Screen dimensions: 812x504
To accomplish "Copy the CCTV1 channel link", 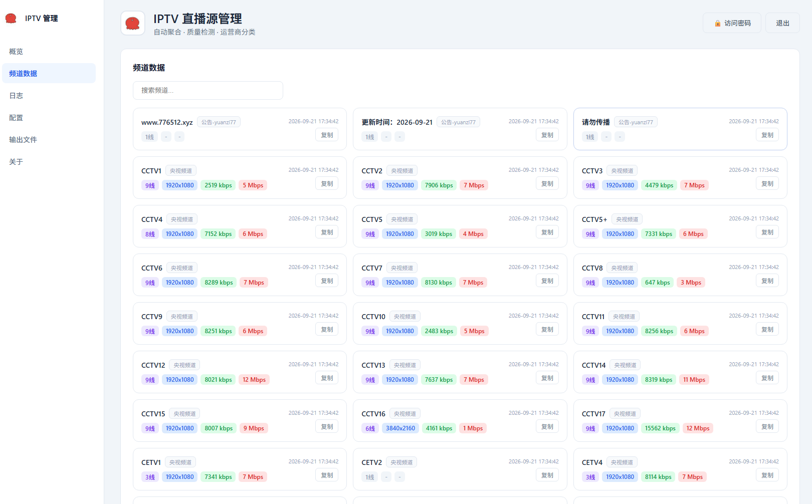I will (x=327, y=183).
